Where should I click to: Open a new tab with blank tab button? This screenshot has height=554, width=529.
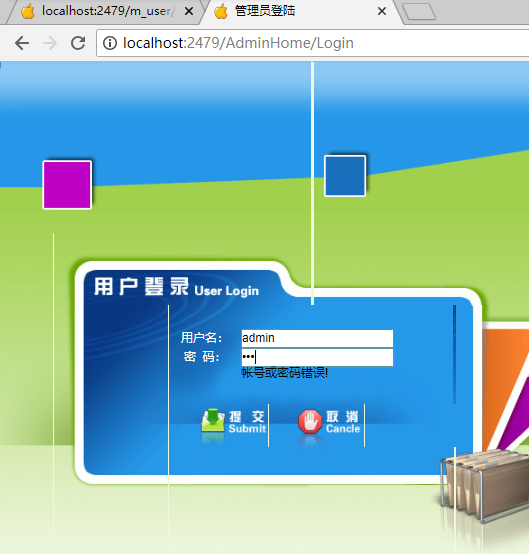(419, 12)
